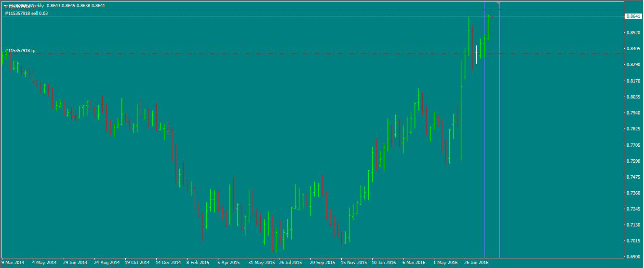Screen dimensions: 644x268
Task: Click the date label 8 Feb 2015
Action: pyautogui.click(x=198, y=263)
